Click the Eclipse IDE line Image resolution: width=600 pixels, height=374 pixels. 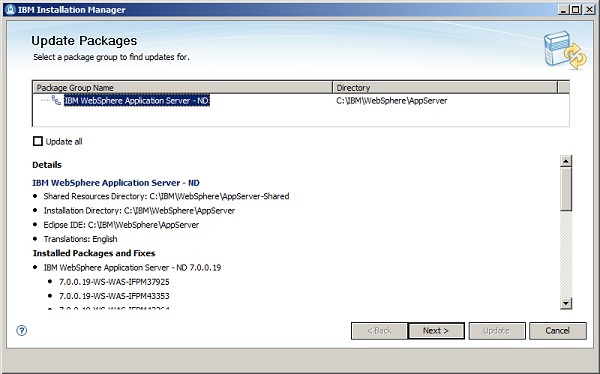(x=121, y=225)
